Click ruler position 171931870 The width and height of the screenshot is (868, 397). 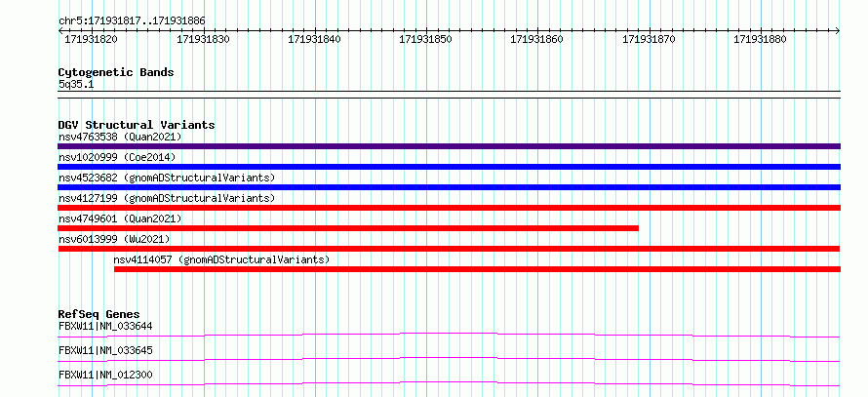[649, 39]
